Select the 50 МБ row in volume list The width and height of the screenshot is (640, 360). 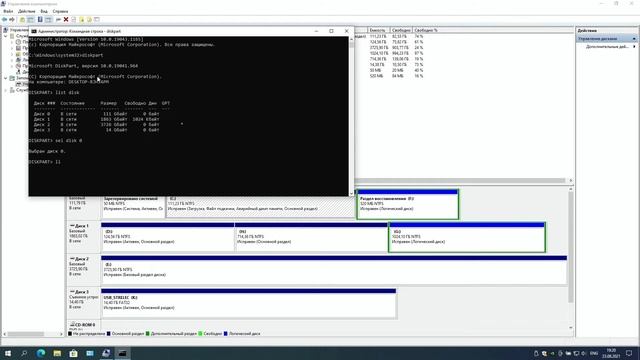pos(396,70)
